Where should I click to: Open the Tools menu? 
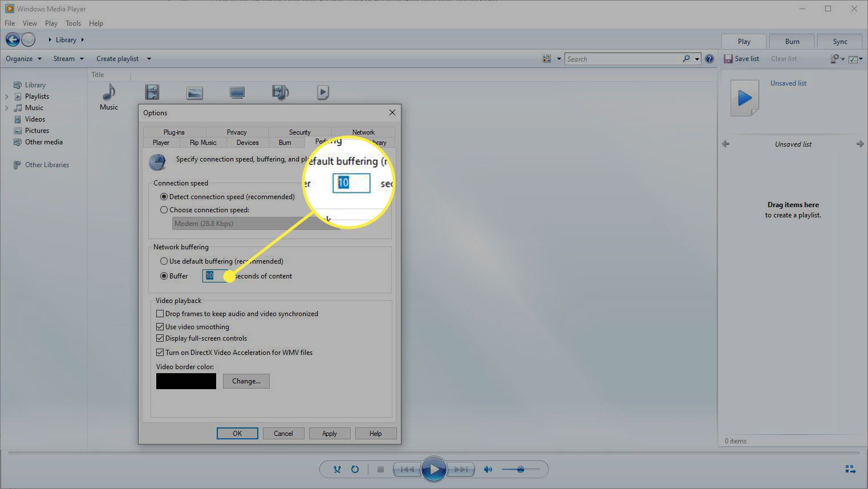tap(73, 23)
